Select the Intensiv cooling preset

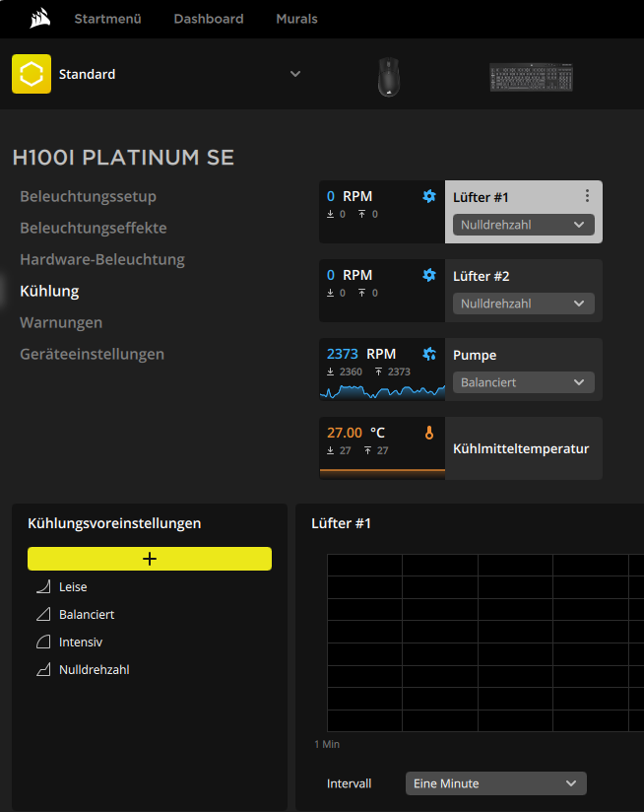click(81, 643)
